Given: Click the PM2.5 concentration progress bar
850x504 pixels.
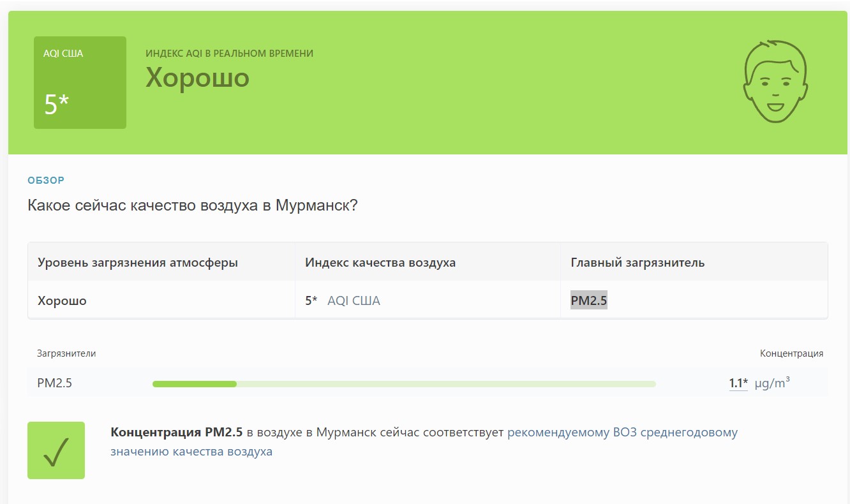Looking at the screenshot, I should (404, 383).
